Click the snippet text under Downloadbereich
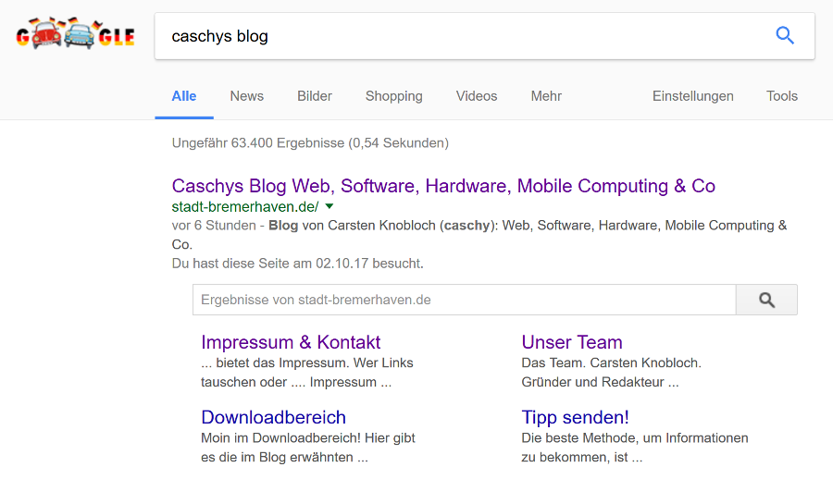 [308, 448]
